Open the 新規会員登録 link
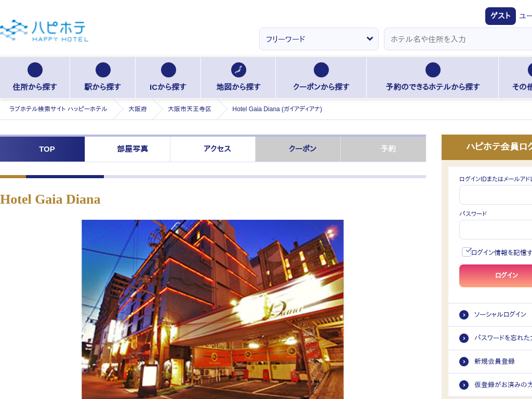This screenshot has height=399, width=532. point(495,362)
